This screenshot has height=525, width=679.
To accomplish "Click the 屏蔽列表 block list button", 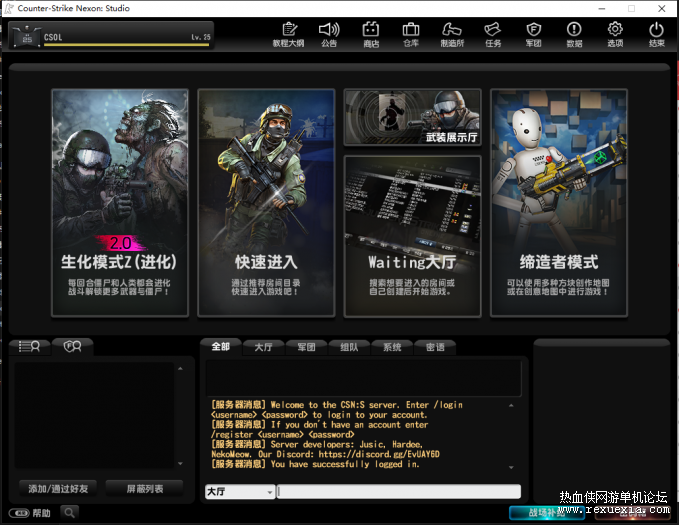I will [145, 489].
